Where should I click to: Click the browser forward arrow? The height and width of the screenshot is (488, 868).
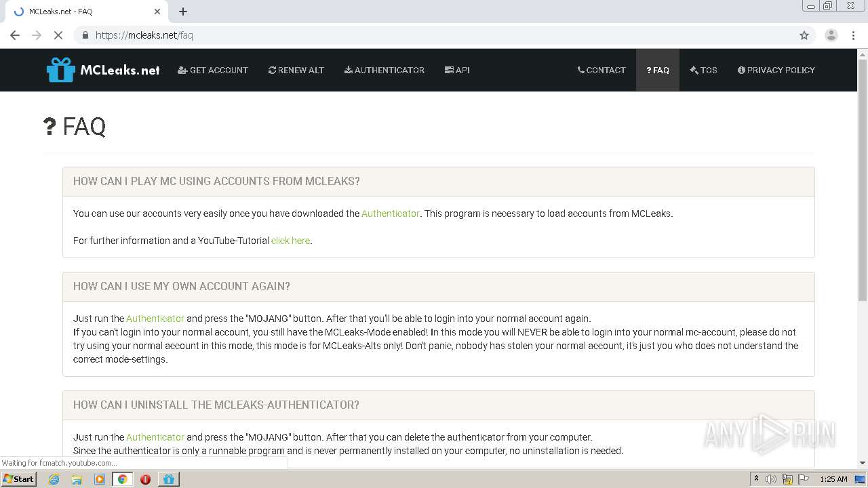(37, 35)
